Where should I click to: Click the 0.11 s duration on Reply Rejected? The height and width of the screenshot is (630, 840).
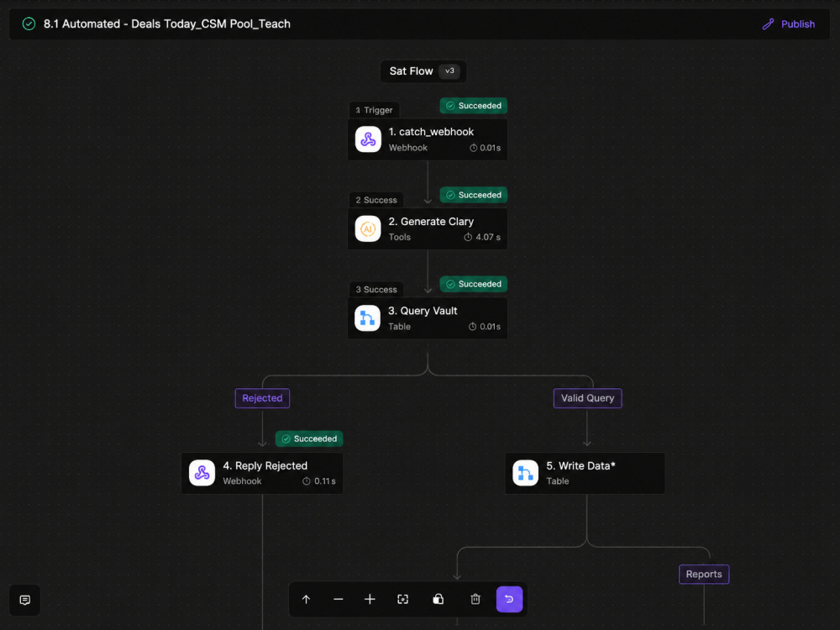[319, 481]
